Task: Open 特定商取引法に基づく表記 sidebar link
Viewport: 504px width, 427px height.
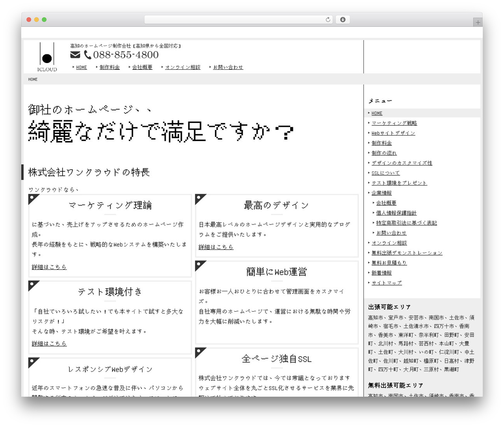Action: 406,223
